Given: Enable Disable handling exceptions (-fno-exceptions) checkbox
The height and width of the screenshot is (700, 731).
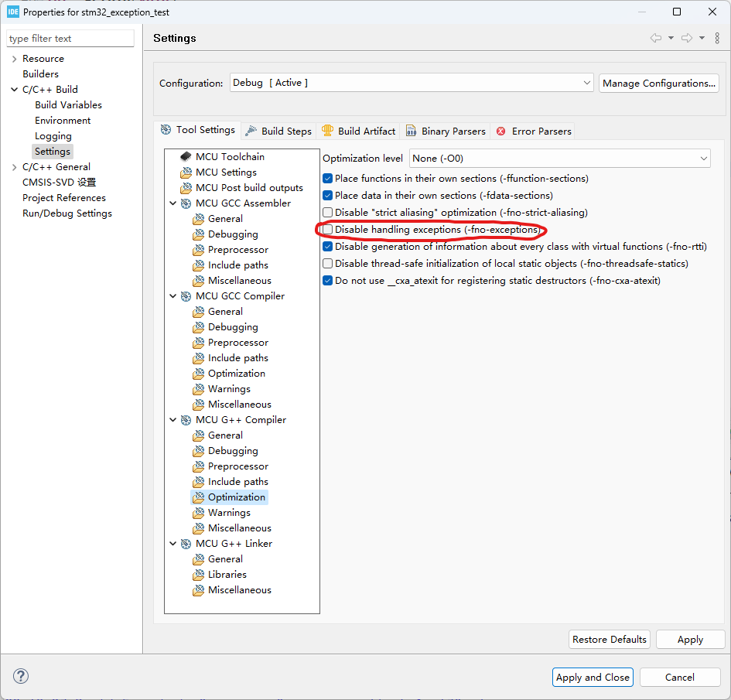Looking at the screenshot, I should click(328, 230).
